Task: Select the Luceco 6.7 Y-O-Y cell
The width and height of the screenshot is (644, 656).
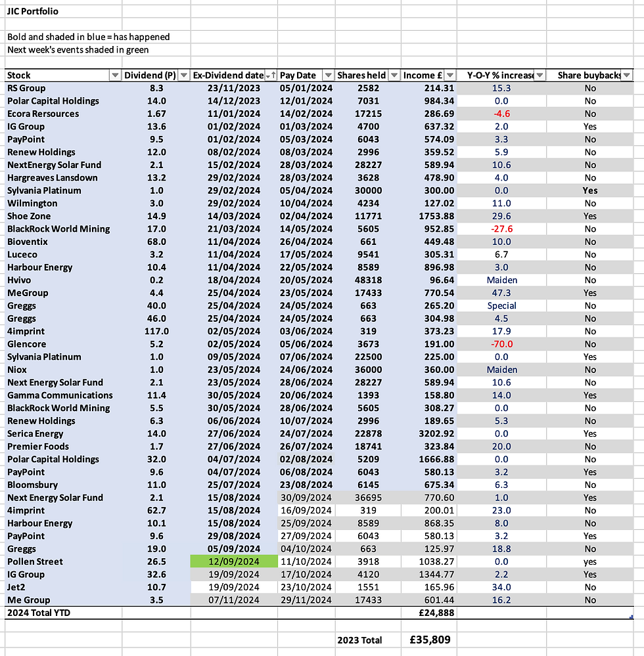Action: tap(501, 255)
